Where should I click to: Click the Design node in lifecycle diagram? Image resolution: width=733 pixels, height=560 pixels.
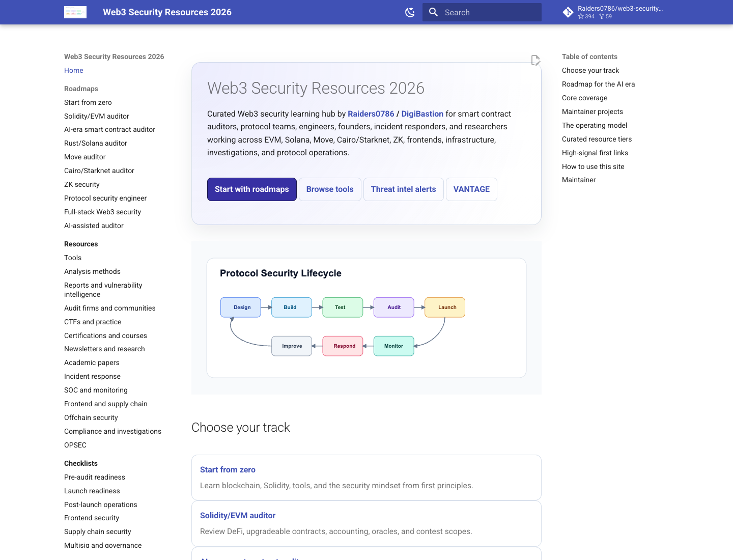(x=241, y=307)
